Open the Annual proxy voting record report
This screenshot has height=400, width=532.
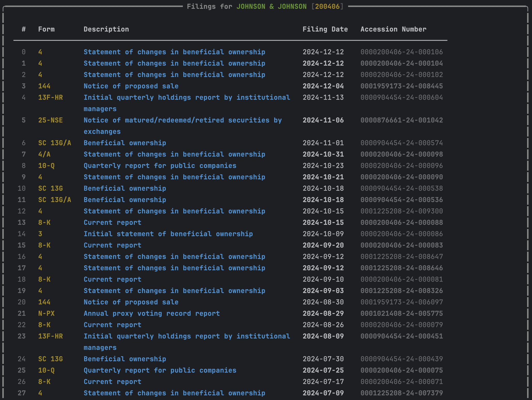(152, 313)
